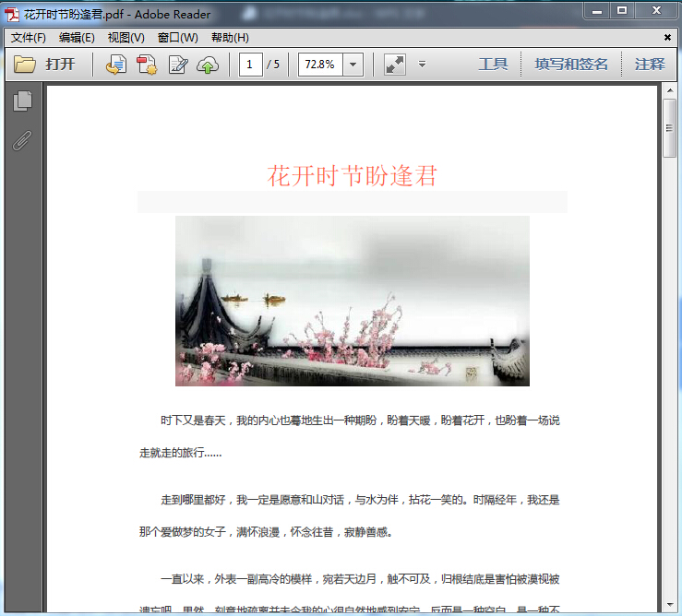Open the 帮助(H) menu
The width and height of the screenshot is (682, 616).
click(x=230, y=38)
